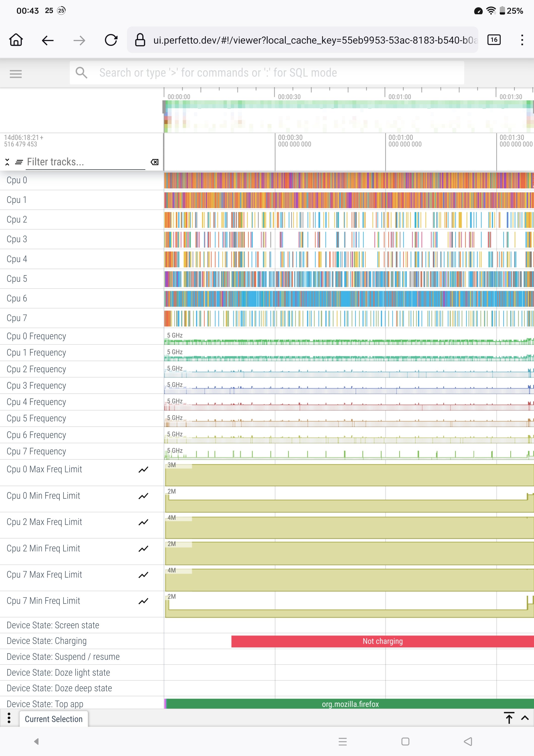Clear the track filter with backspace icon
The image size is (534, 756).
click(x=154, y=162)
